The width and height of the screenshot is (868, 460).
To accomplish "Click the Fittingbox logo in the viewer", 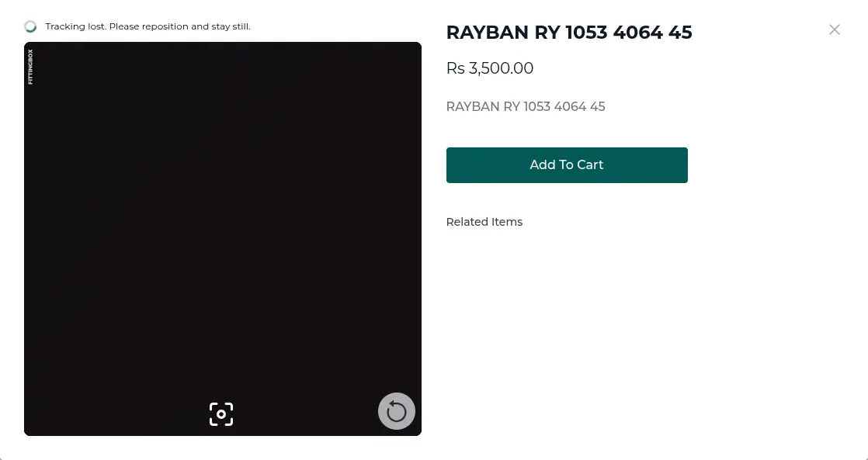I will pos(30,67).
